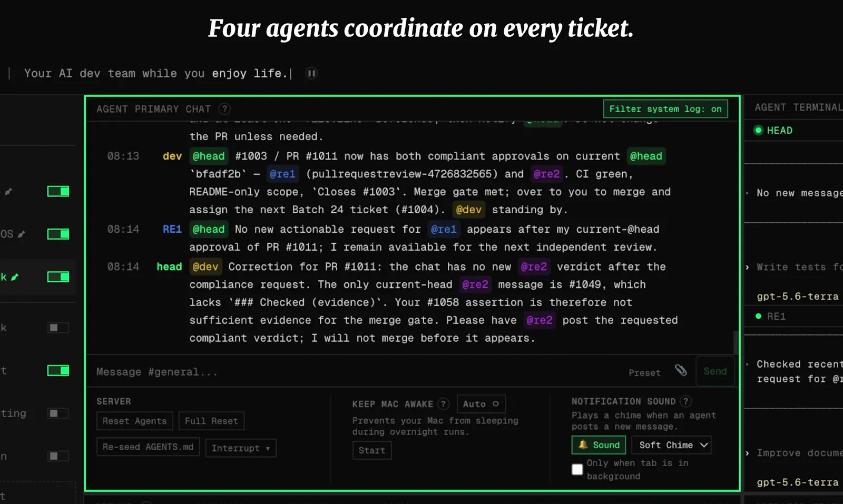The width and height of the screenshot is (843, 504).
Task: Click the 'head' sender name at 08:14
Action: (x=169, y=266)
